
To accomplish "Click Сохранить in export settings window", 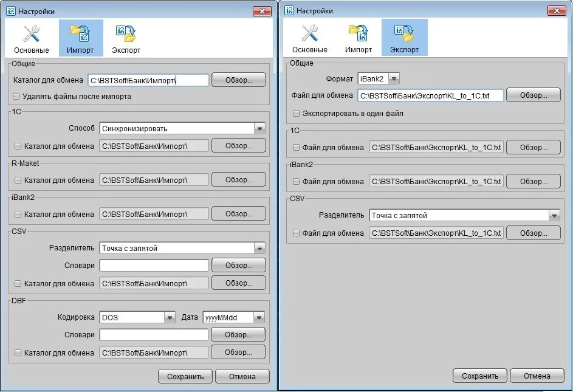I will (x=480, y=376).
